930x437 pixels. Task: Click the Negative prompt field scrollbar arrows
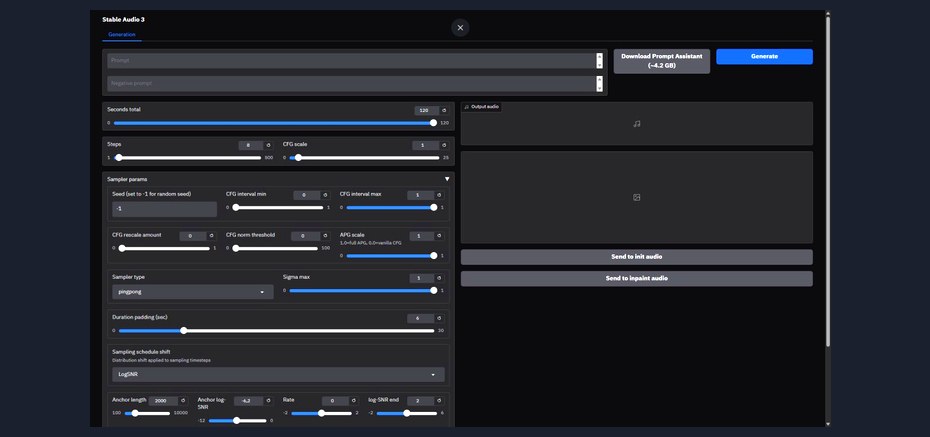(x=599, y=84)
